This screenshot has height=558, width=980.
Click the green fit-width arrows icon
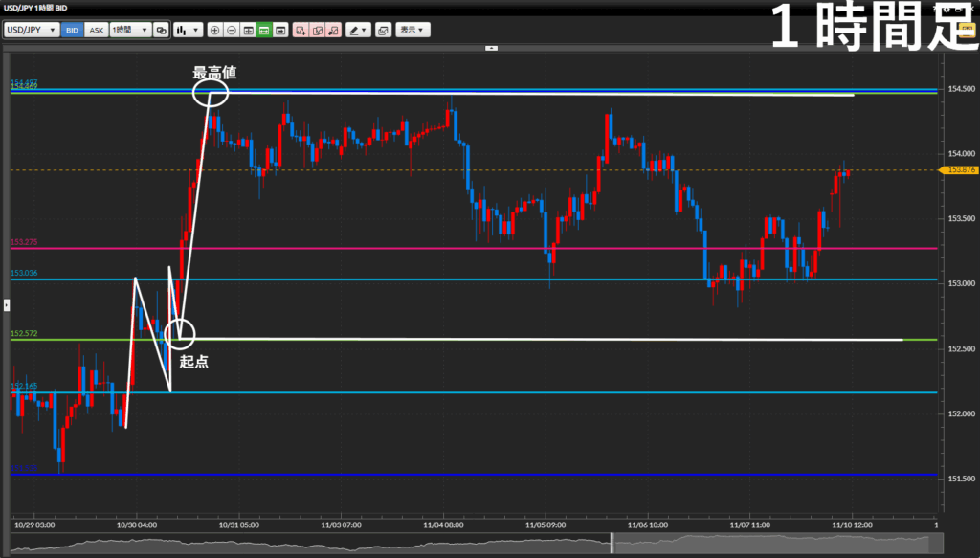coord(263,30)
